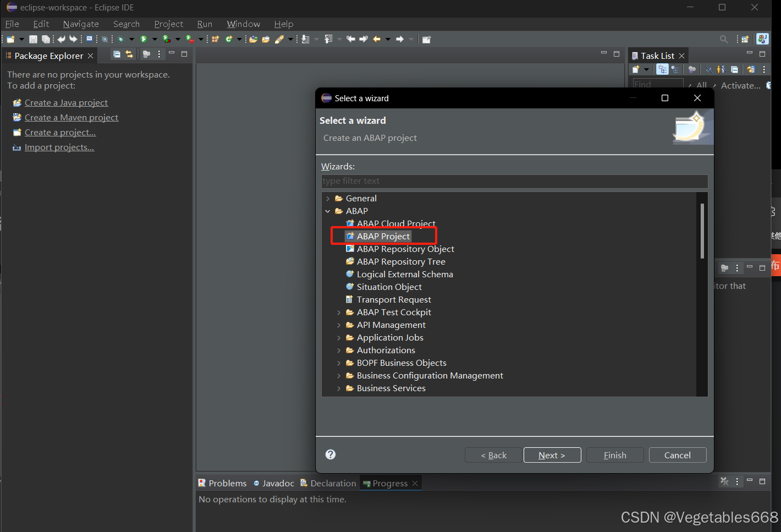This screenshot has width=781, height=532.
Task: Click the Save icon in the toolbar
Action: coord(32,39)
